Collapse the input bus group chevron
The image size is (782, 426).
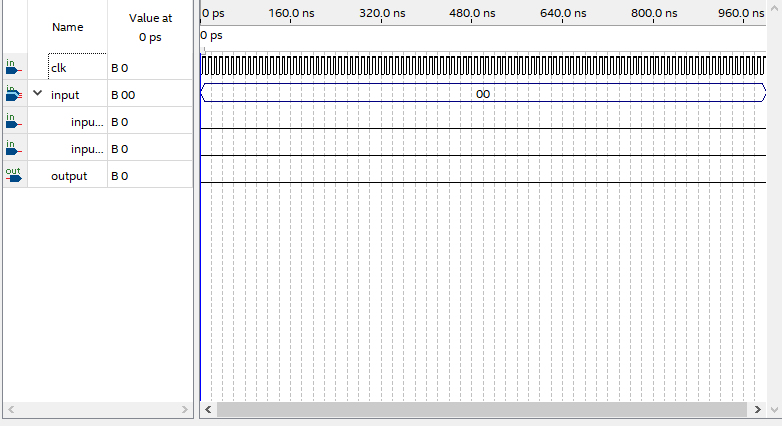point(38,94)
